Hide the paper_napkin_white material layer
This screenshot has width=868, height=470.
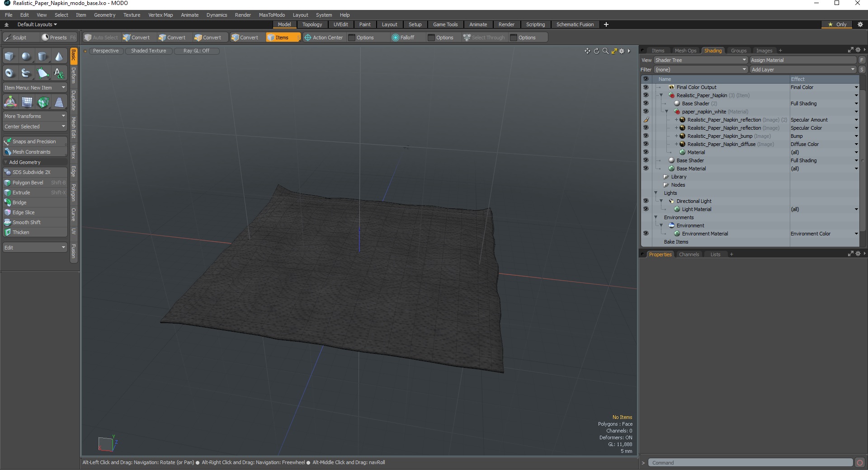[646, 112]
